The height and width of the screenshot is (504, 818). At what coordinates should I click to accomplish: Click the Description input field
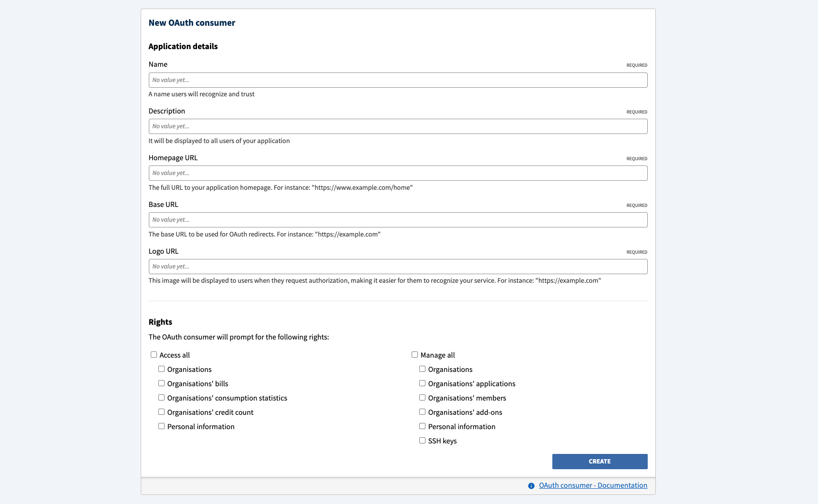coord(398,126)
